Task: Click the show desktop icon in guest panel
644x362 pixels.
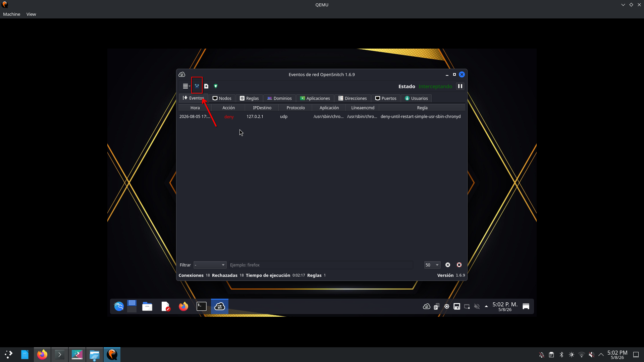Action: [526, 306]
